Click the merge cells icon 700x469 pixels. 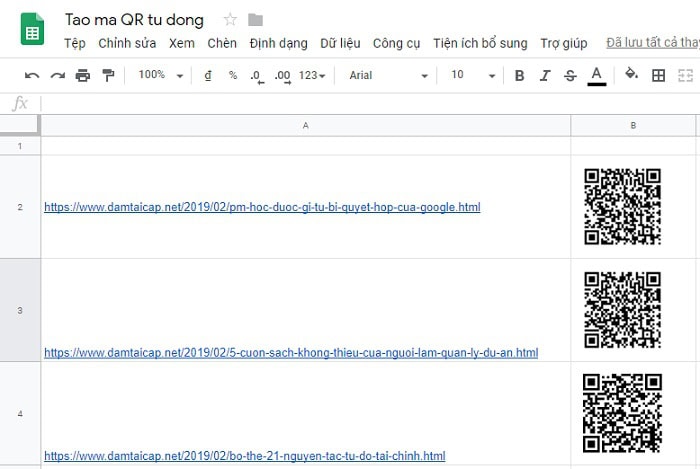point(685,75)
